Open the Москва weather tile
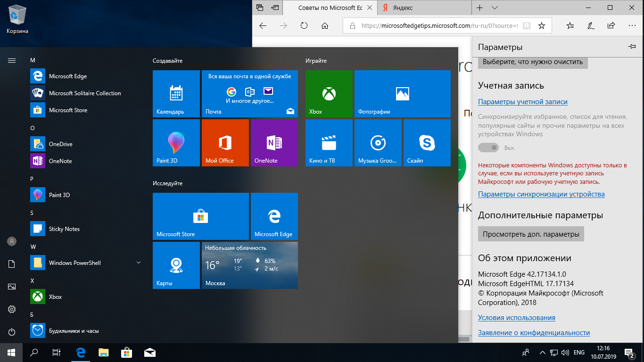Screen dimensions: 644x362 click(x=250, y=265)
